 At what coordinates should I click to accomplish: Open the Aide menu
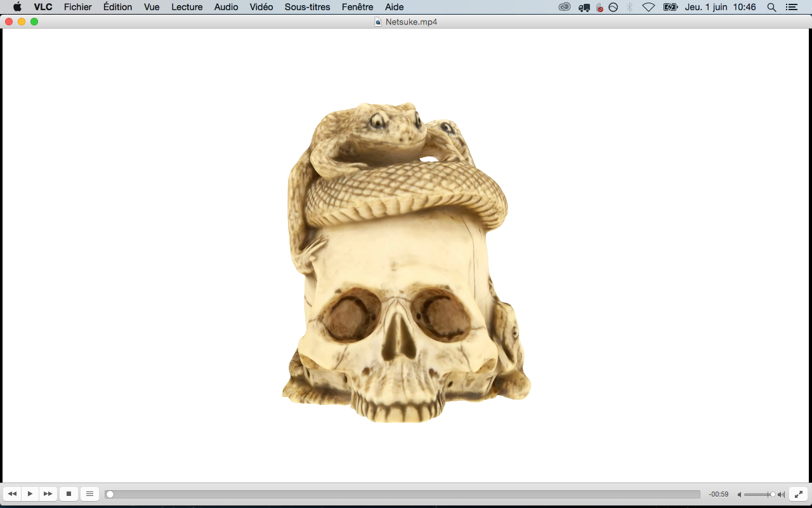(395, 7)
